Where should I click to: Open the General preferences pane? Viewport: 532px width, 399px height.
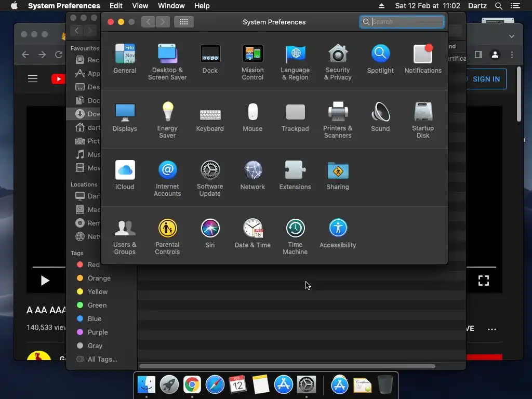click(125, 58)
